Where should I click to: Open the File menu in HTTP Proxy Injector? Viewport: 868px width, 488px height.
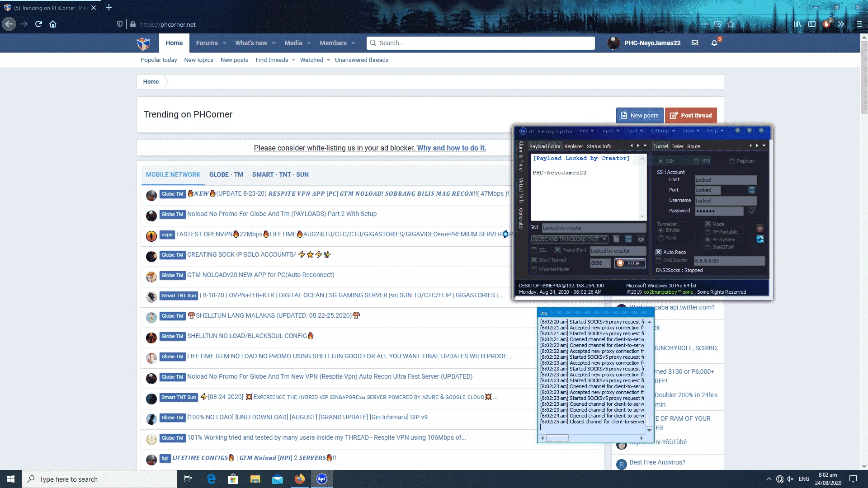point(587,131)
